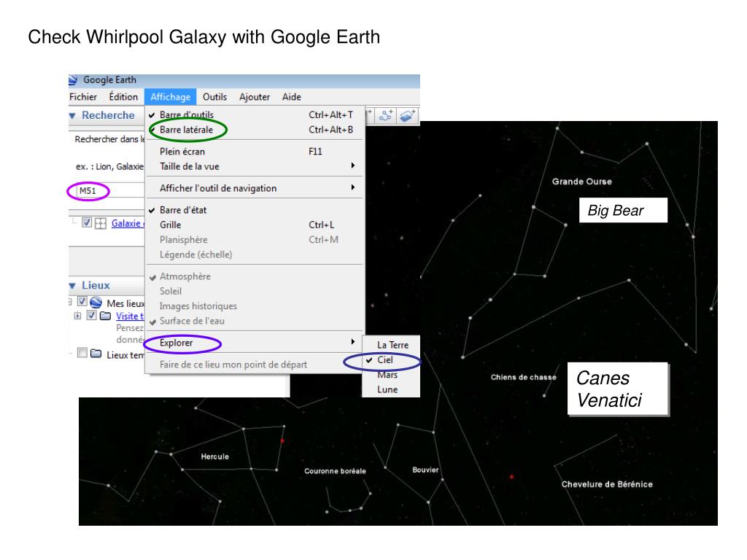Click the Mes lieux tree row text
Screen dimensions: 747x560
(125, 303)
